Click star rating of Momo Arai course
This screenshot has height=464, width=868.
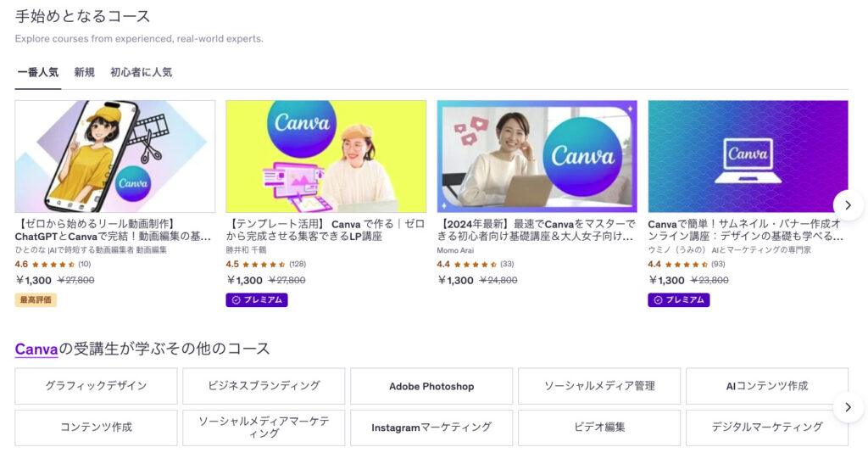point(475,265)
